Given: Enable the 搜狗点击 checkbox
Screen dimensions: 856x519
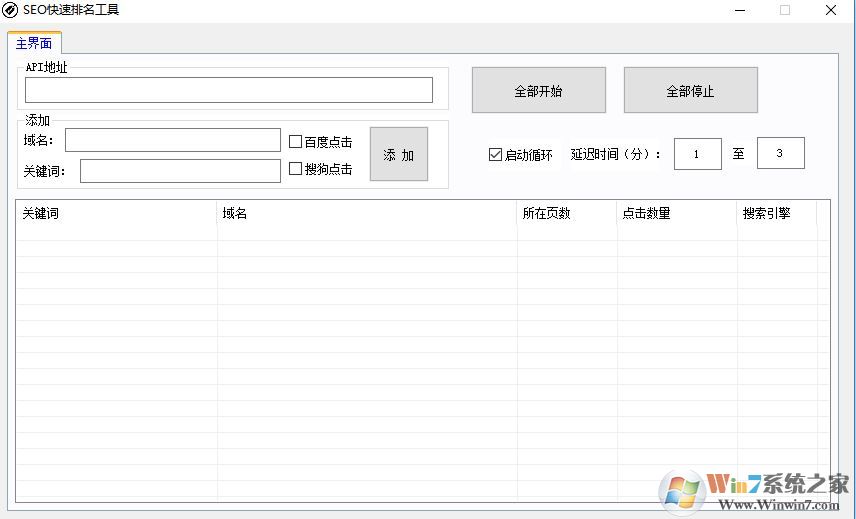Looking at the screenshot, I should tap(296, 169).
